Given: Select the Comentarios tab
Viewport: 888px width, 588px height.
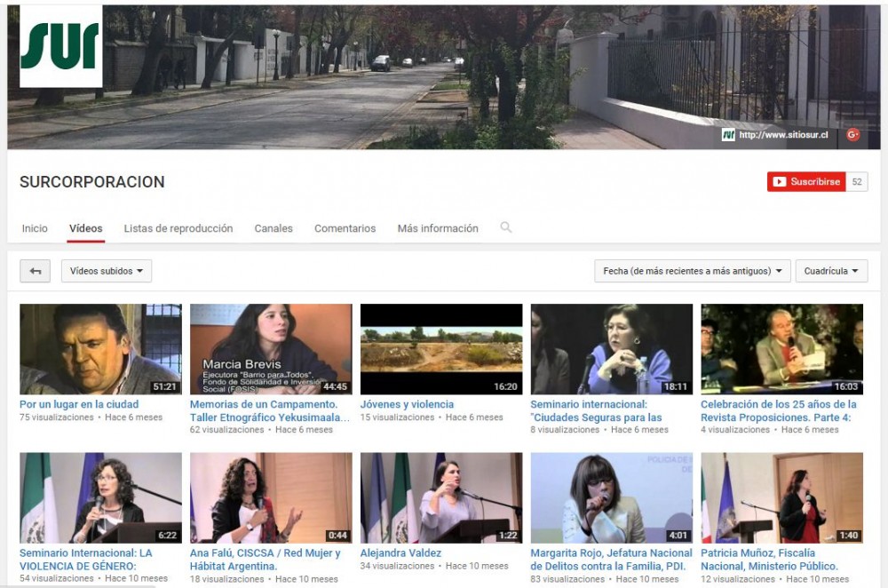Looking at the screenshot, I should (x=345, y=228).
